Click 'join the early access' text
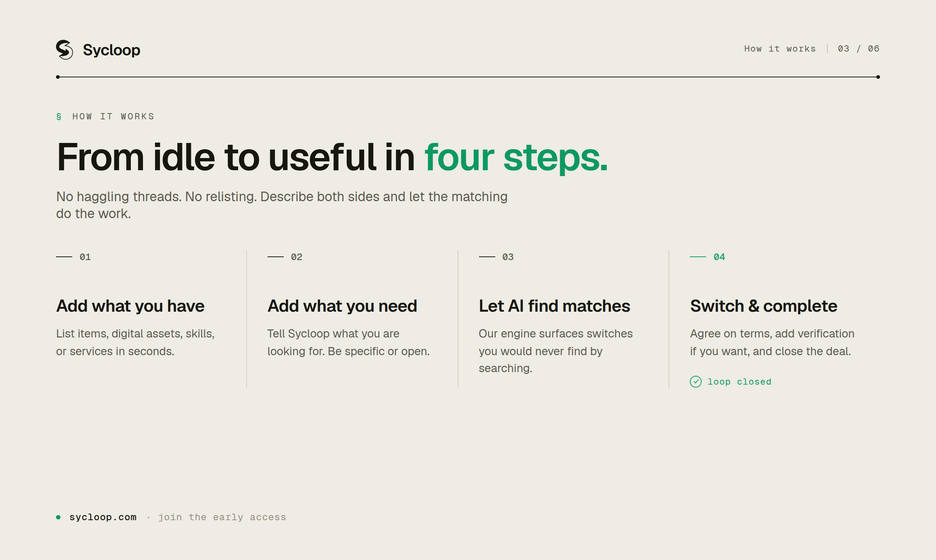Viewport: 936px width, 560px height. point(222,517)
